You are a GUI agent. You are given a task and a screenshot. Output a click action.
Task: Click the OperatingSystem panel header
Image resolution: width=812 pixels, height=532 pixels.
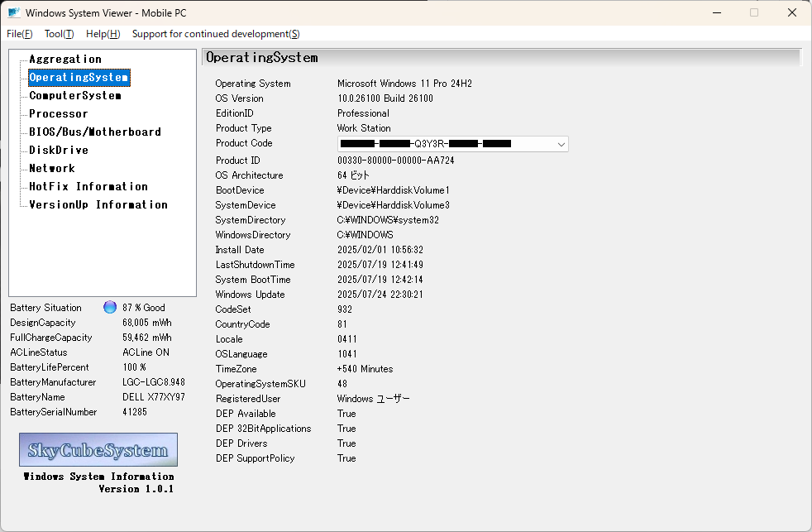(x=501, y=57)
